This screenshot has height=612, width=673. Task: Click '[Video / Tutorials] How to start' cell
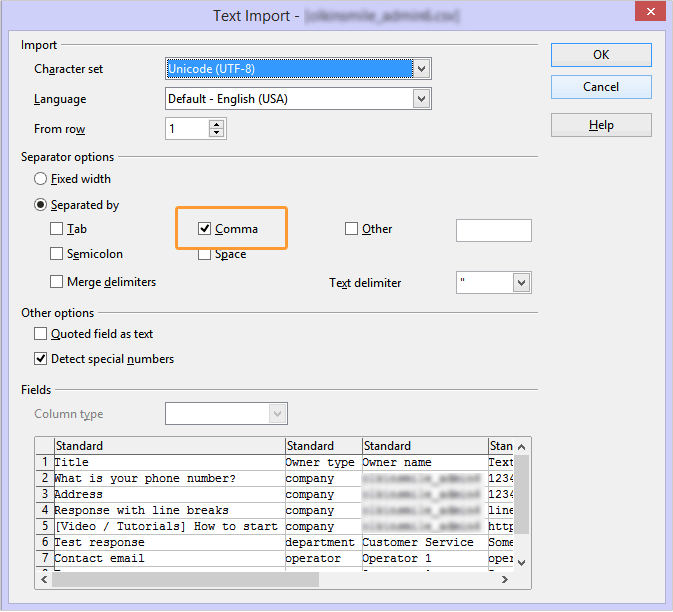point(170,526)
